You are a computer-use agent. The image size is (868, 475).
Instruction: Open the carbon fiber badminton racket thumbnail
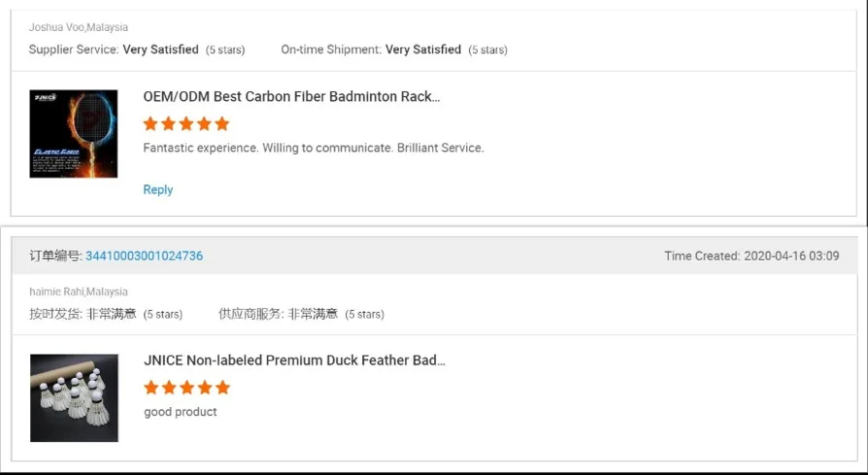coord(74,134)
